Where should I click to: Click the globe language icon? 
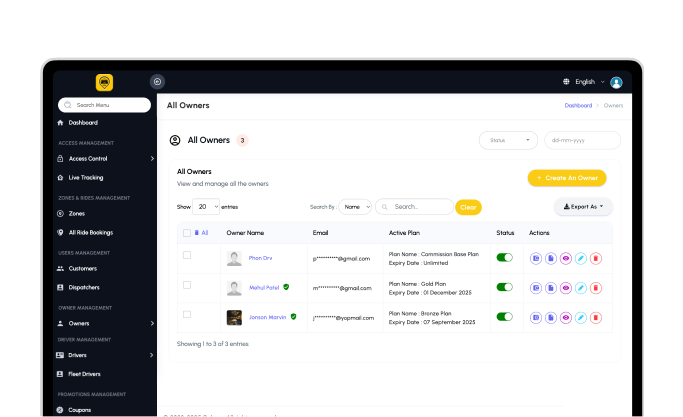(566, 81)
